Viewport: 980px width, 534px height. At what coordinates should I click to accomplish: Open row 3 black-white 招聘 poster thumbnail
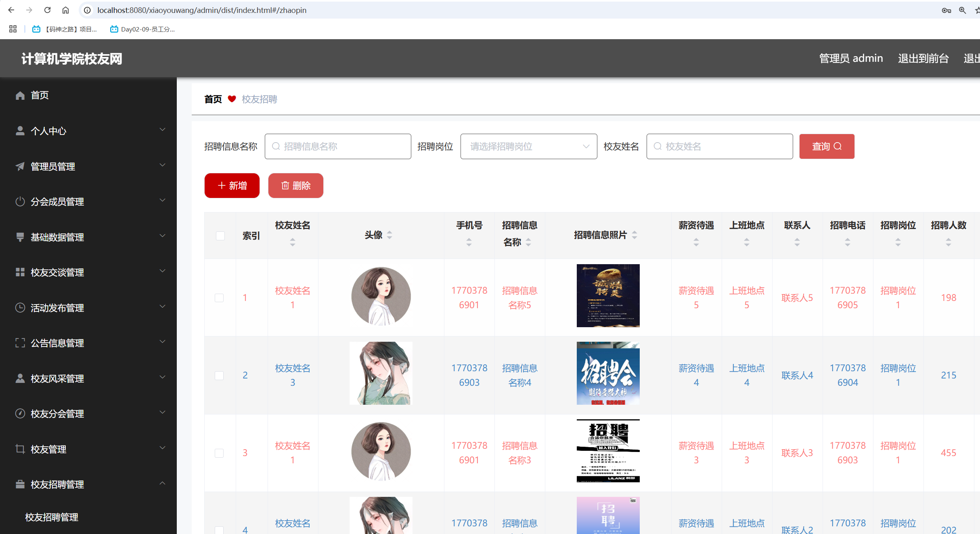[x=608, y=451]
